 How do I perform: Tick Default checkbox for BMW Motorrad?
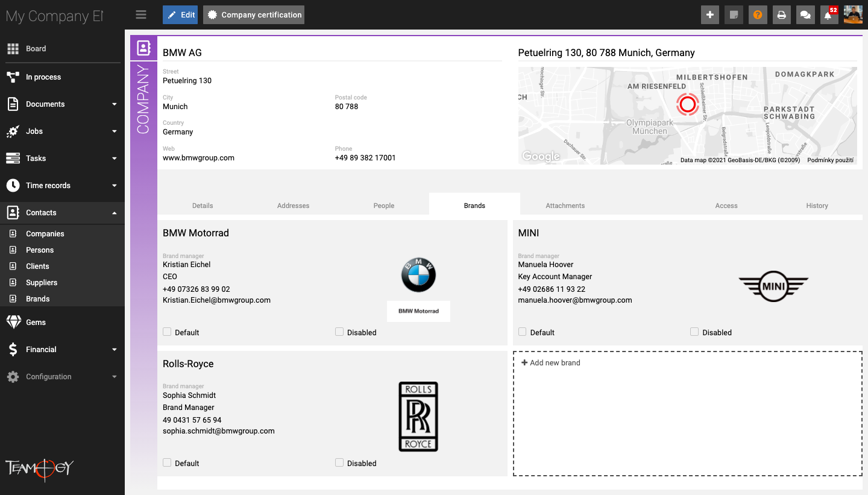click(167, 332)
